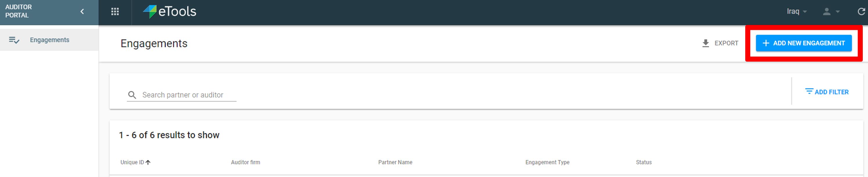The height and width of the screenshot is (177, 868).
Task: Select Engagements in the sidebar
Action: point(50,40)
